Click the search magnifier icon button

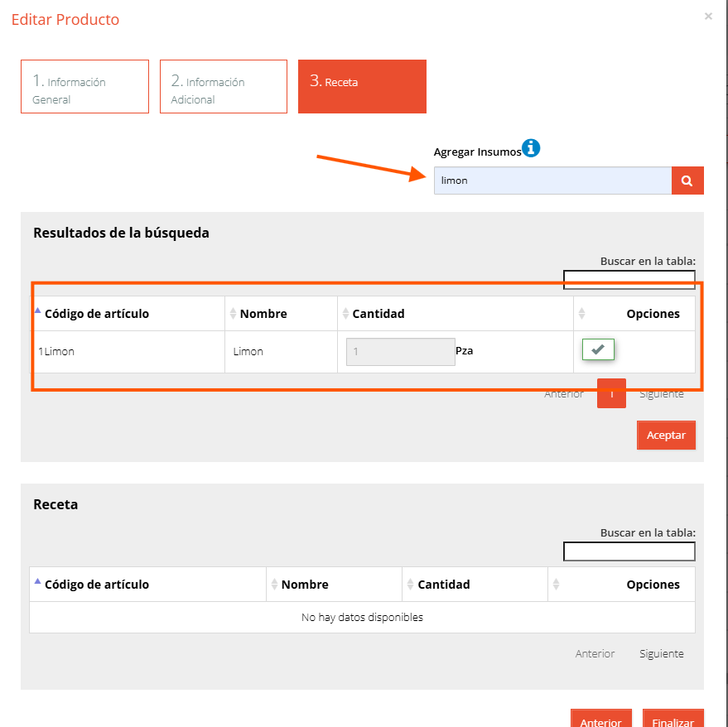[x=687, y=181]
